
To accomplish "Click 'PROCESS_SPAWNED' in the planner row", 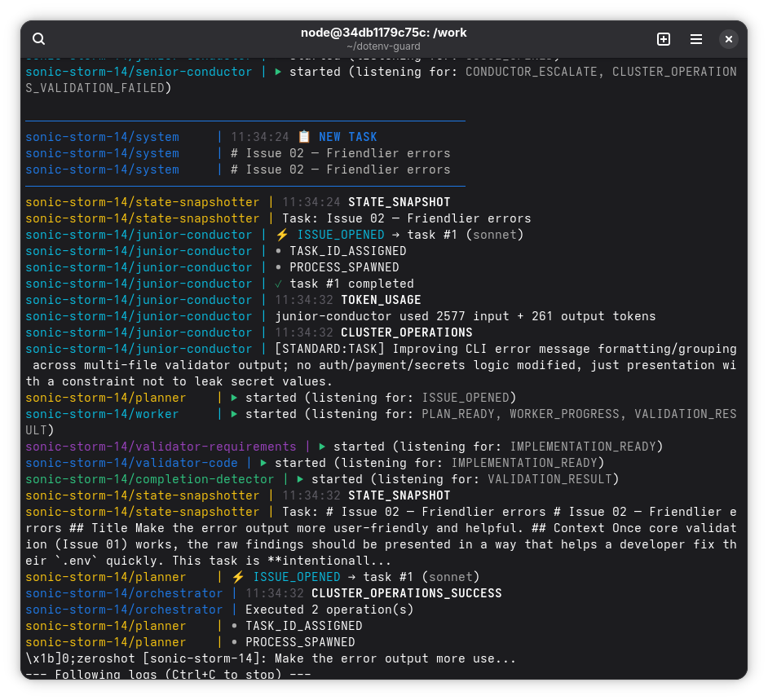I will (x=300, y=642).
